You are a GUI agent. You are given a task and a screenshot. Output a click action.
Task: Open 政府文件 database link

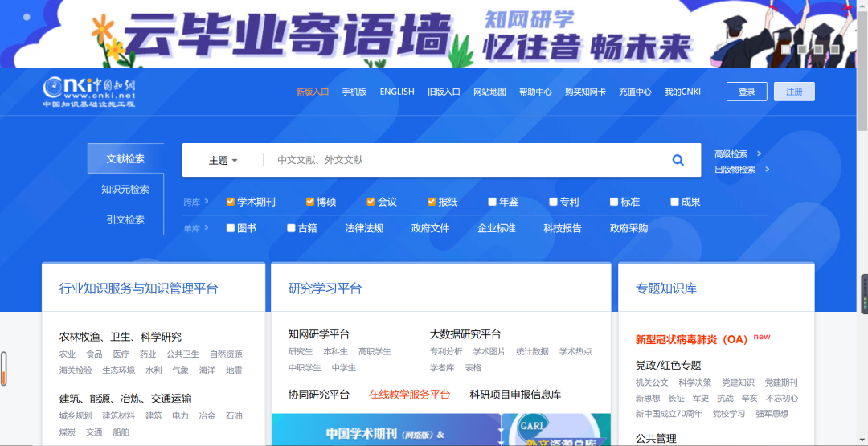tap(430, 228)
